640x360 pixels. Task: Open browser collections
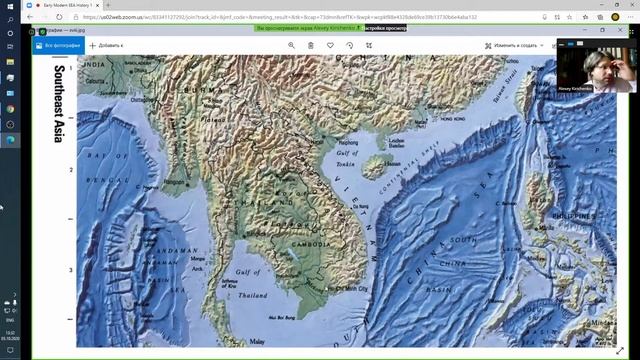pos(600,17)
